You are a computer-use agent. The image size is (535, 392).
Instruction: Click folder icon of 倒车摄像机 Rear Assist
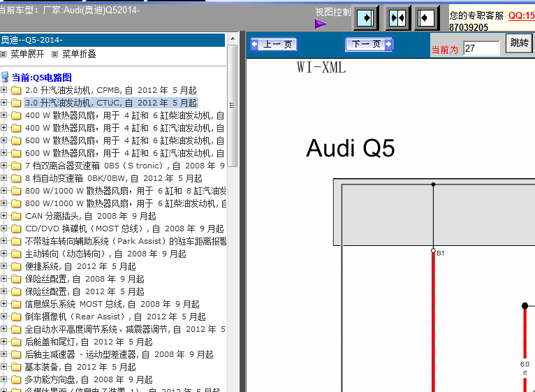[x=16, y=317]
